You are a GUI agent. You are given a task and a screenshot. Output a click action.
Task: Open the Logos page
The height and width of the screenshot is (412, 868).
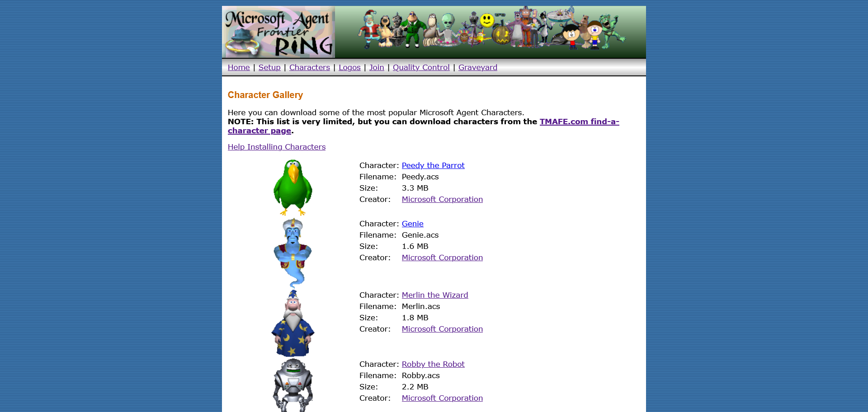tap(349, 67)
